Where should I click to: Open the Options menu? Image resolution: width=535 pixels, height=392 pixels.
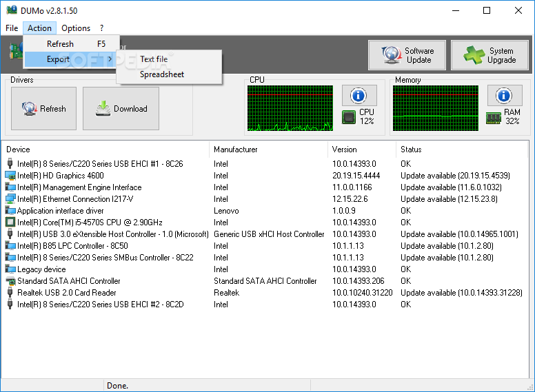[76, 28]
